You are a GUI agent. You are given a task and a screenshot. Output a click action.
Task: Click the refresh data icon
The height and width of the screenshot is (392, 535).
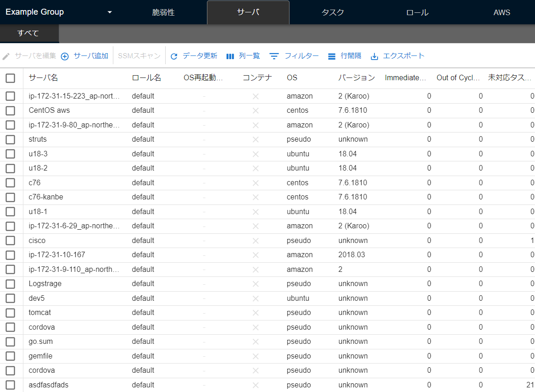174,56
